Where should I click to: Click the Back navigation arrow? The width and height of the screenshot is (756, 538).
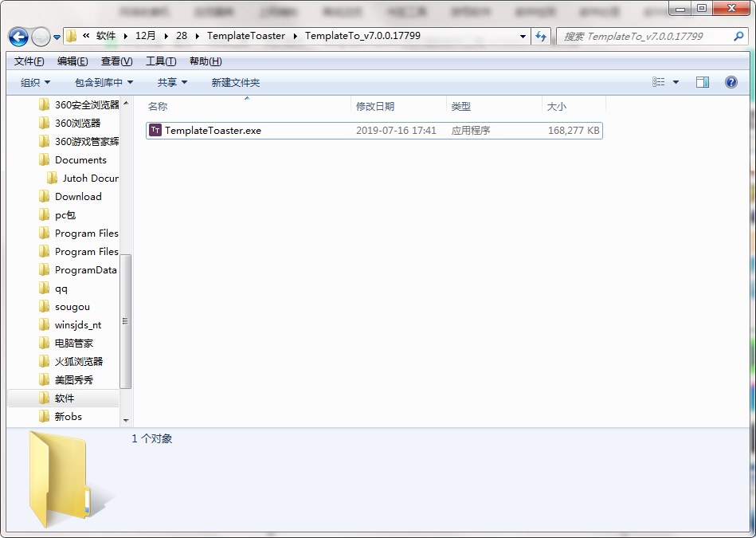click(x=19, y=37)
